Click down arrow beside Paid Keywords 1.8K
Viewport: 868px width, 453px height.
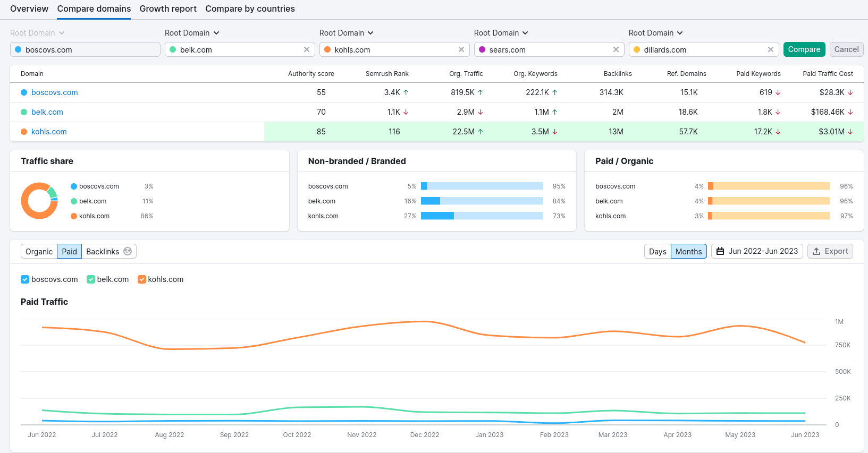pos(778,112)
